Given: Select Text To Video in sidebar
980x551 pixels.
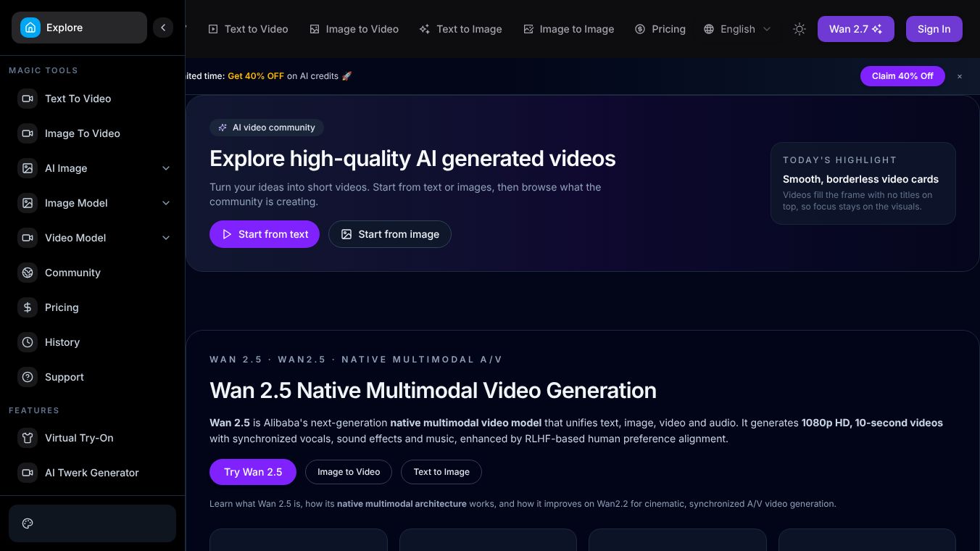Looking at the screenshot, I should click(93, 99).
